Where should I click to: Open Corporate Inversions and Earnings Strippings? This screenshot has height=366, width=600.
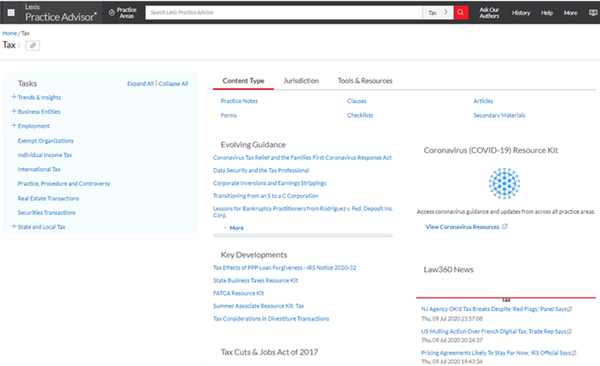[269, 183]
